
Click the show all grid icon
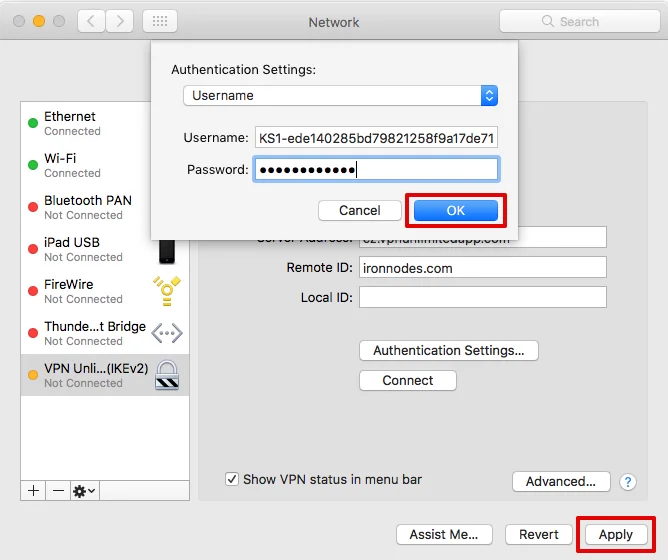(161, 21)
